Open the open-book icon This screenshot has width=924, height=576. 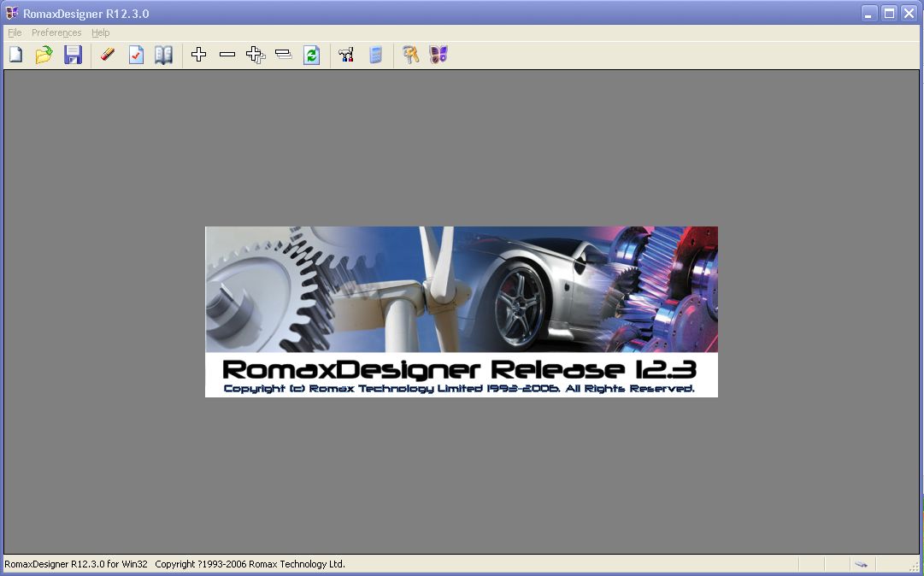(x=164, y=56)
